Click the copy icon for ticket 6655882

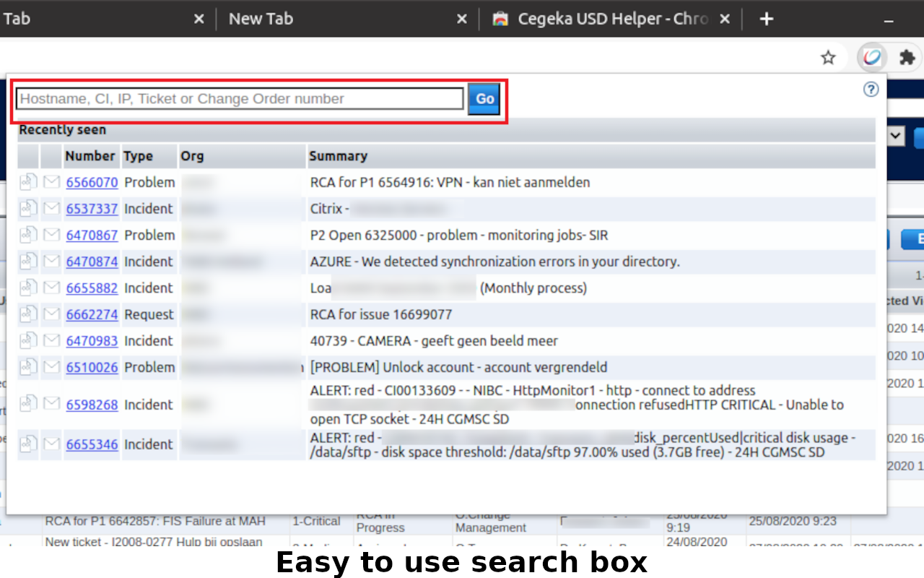tap(28, 288)
